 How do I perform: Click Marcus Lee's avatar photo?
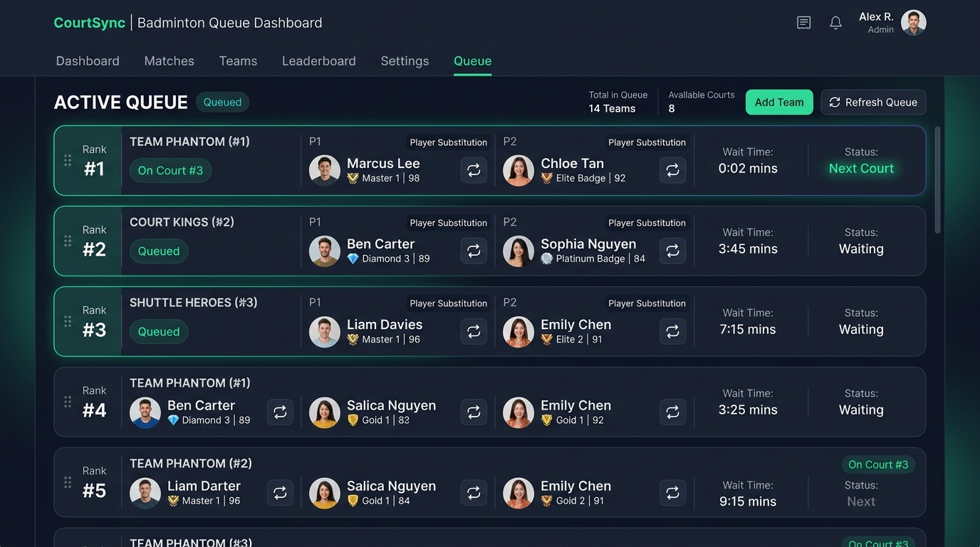click(325, 170)
